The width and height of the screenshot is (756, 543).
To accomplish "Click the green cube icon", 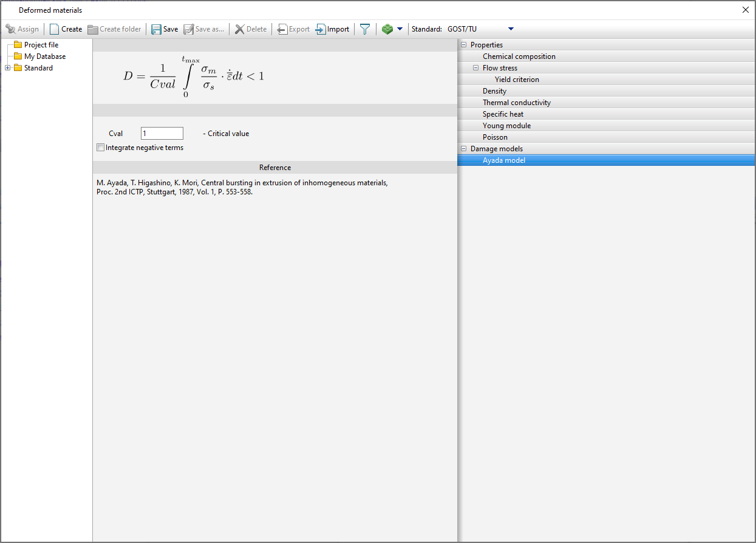I will [387, 29].
